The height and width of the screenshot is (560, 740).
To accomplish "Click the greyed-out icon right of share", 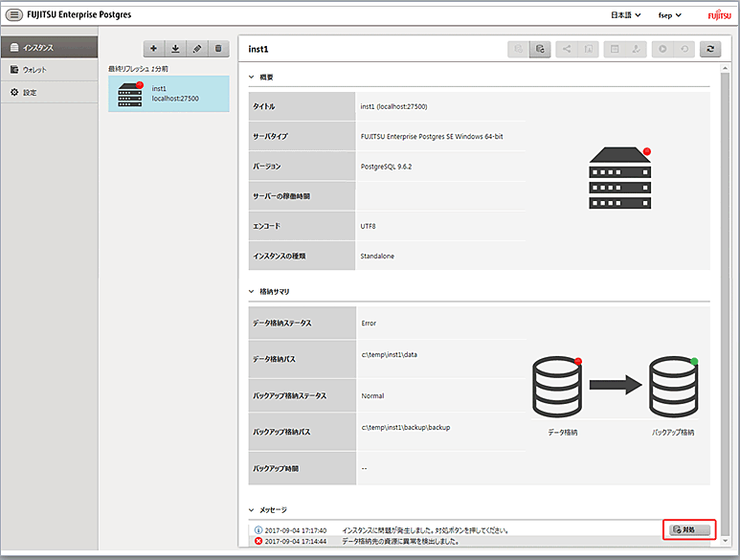I will pos(589,49).
